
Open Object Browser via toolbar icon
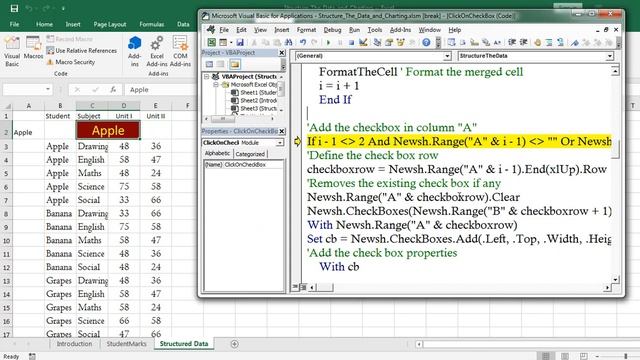click(x=400, y=42)
